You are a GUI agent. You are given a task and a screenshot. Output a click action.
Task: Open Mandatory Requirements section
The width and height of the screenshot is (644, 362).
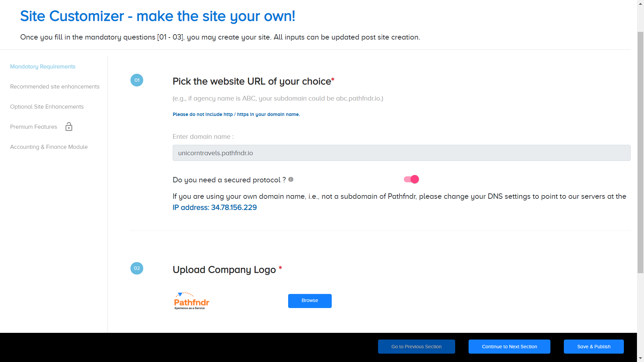[43, 67]
